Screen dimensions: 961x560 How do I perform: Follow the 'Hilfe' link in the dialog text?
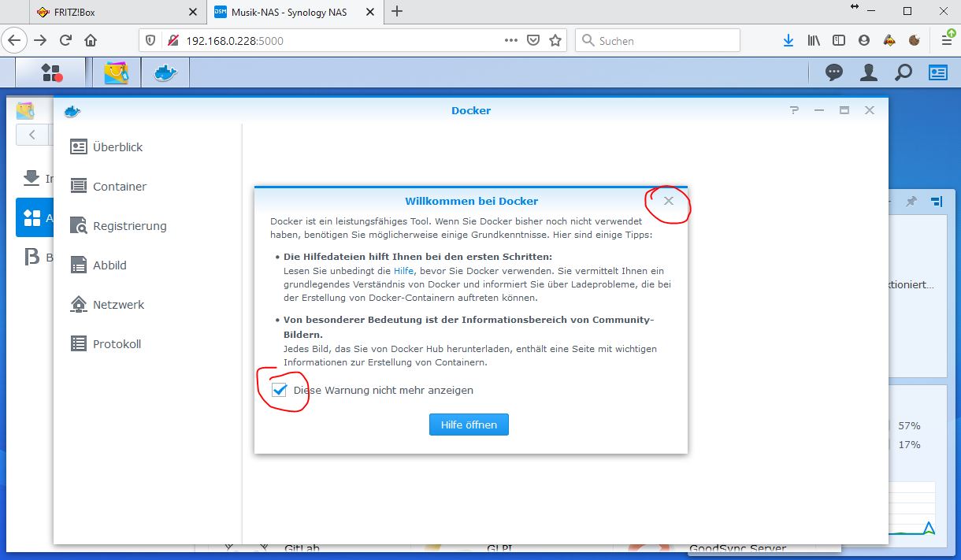coord(404,270)
